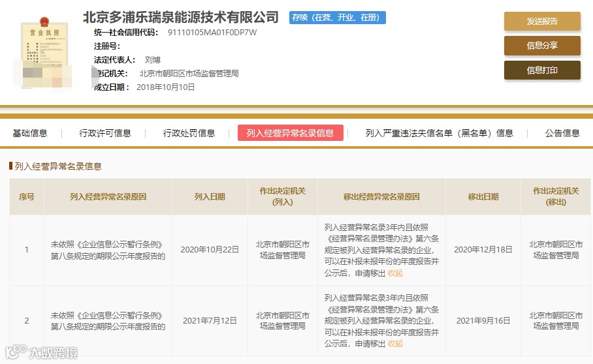This screenshot has width=593, height=364.
Task: Click the 移出日期 column header
Action: [x=483, y=197]
